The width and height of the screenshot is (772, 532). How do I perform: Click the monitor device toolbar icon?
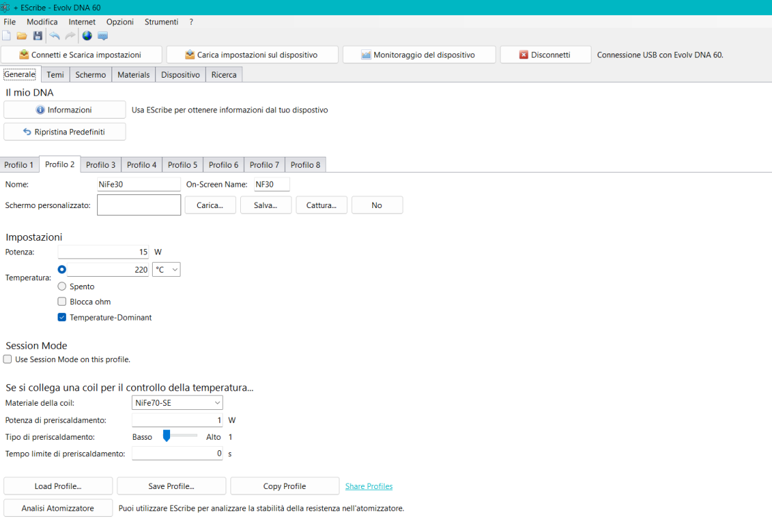pyautogui.click(x=103, y=36)
